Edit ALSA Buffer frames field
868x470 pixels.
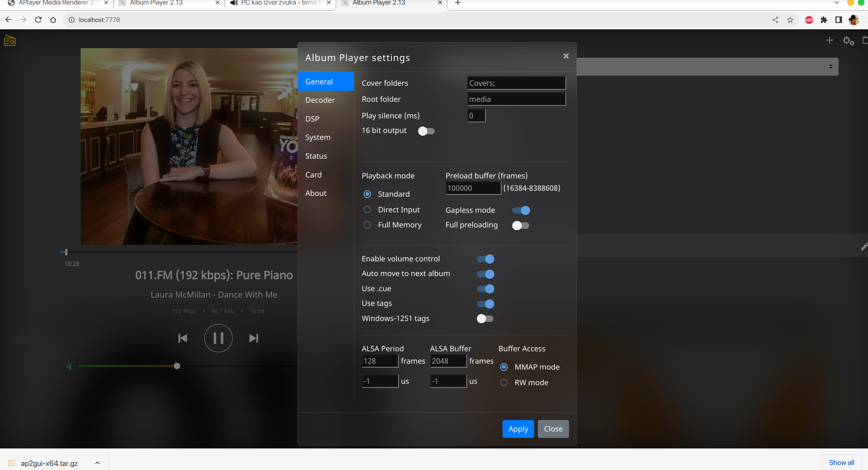pos(448,361)
